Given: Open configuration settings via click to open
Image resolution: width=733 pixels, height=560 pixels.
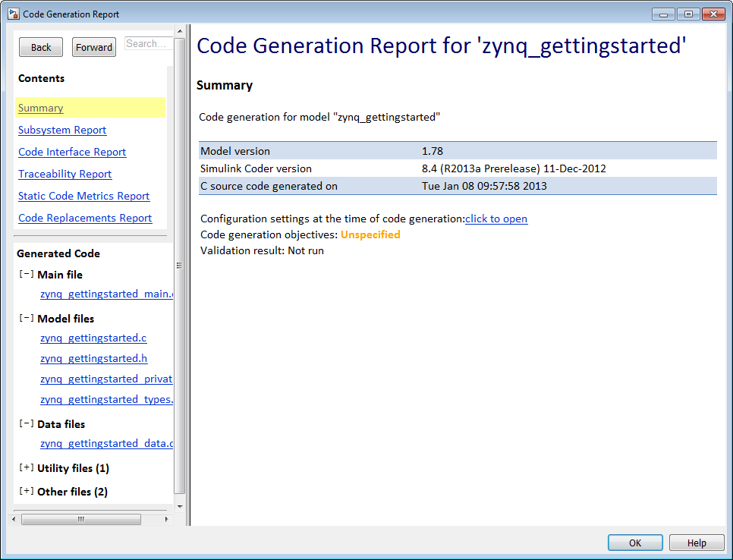Looking at the screenshot, I should click(496, 219).
